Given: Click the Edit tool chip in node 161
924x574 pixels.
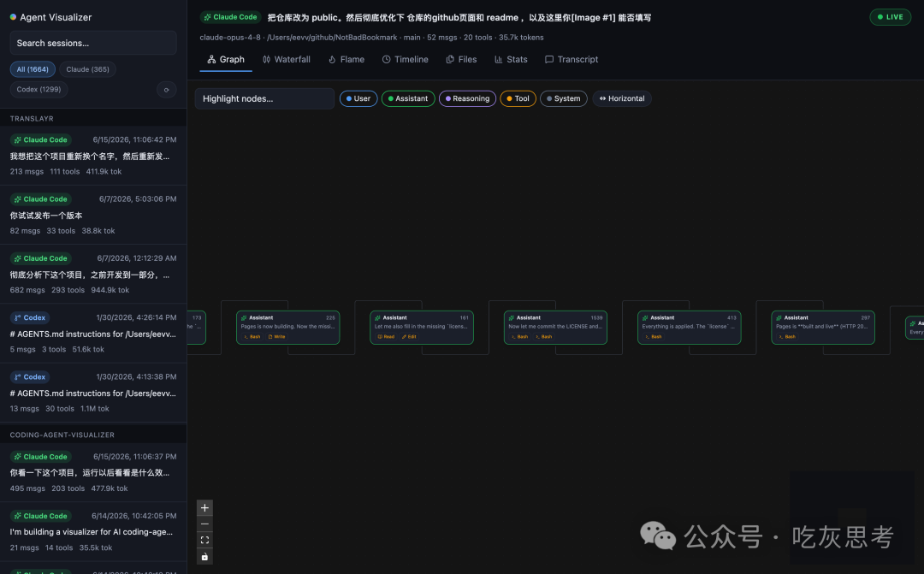Looking at the screenshot, I should pos(410,336).
